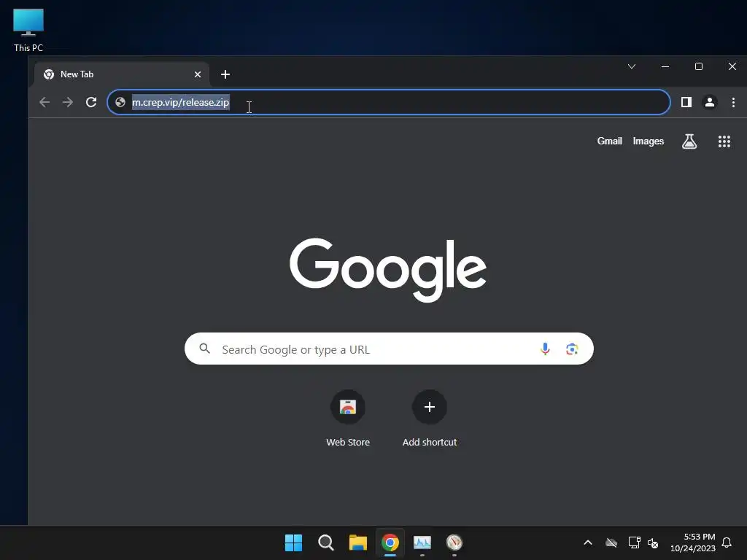This screenshot has width=747, height=560.
Task: Open Search Labs flask icon
Action: 689,141
